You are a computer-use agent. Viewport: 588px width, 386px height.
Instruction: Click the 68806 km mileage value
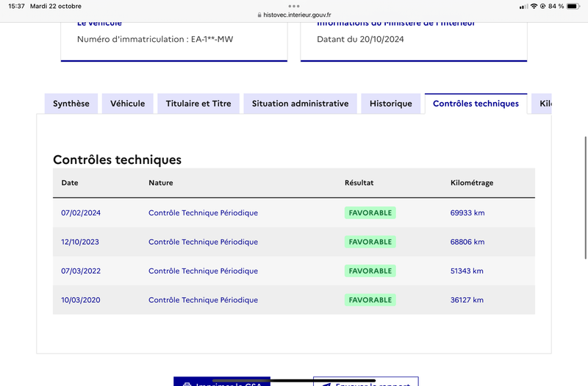[467, 242]
